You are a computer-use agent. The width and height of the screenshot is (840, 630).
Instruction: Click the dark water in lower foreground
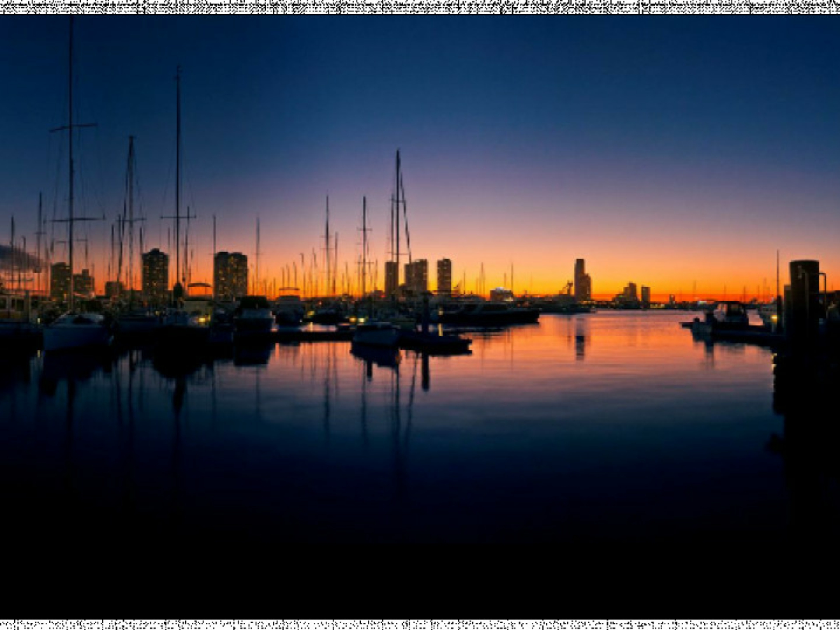pyautogui.click(x=420, y=525)
